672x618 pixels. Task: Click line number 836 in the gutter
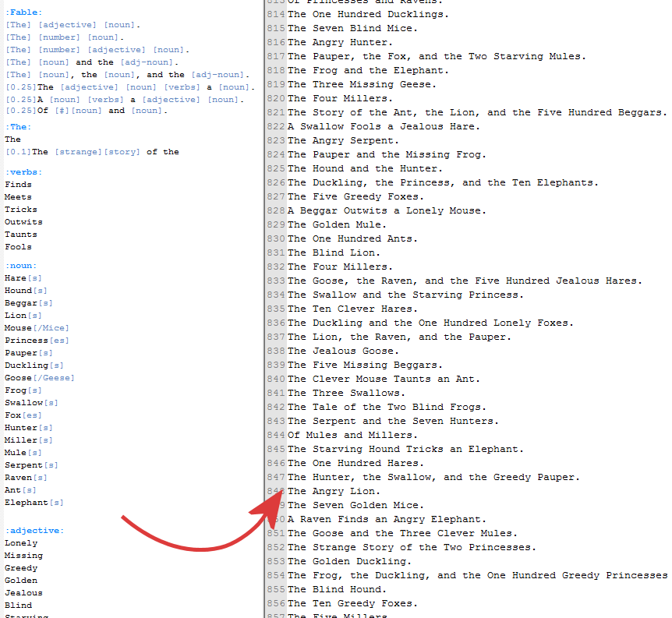275,323
